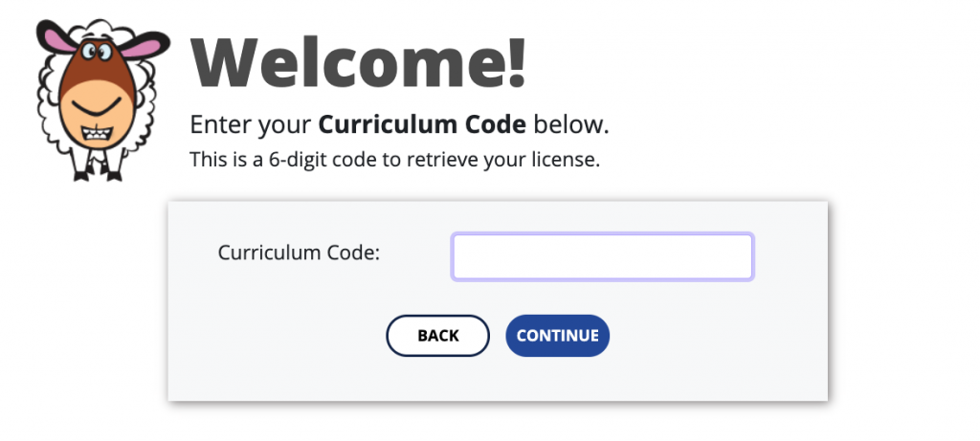Screen dimensions: 980x441
Task: Click the exclamation mark in Welcome!
Action: tap(516, 62)
